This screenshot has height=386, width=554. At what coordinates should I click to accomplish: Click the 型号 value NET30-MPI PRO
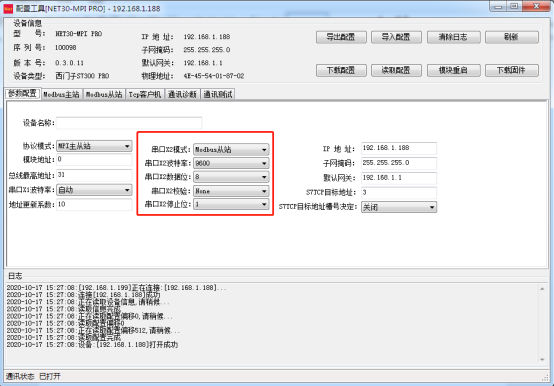coord(78,34)
